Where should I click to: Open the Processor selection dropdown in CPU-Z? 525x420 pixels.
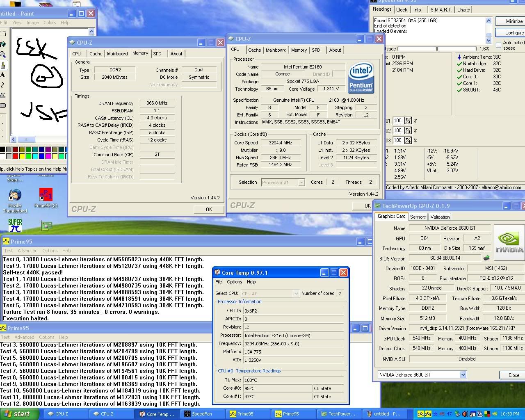point(301,183)
